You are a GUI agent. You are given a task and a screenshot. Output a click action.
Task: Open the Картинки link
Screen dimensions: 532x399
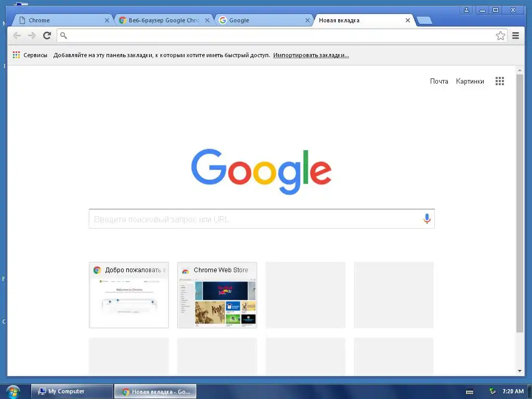470,81
